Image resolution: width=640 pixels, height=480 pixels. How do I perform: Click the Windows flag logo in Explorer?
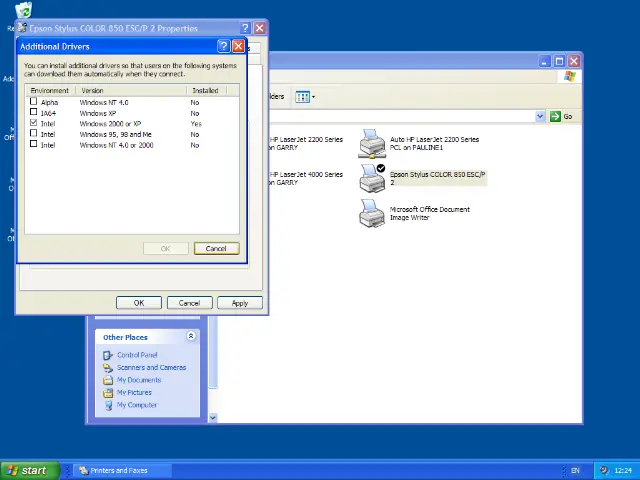(570, 76)
